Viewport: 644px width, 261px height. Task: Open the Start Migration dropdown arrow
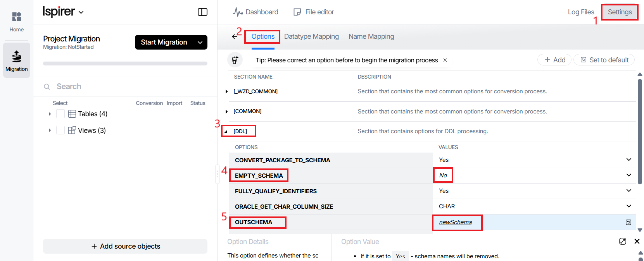200,42
